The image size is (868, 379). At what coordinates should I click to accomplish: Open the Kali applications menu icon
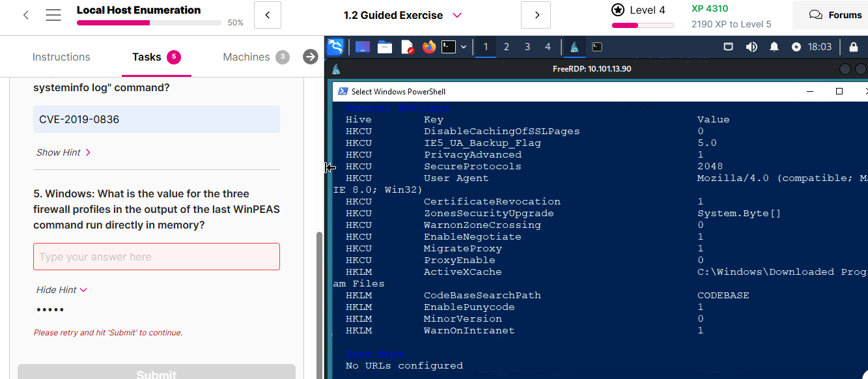pos(336,47)
